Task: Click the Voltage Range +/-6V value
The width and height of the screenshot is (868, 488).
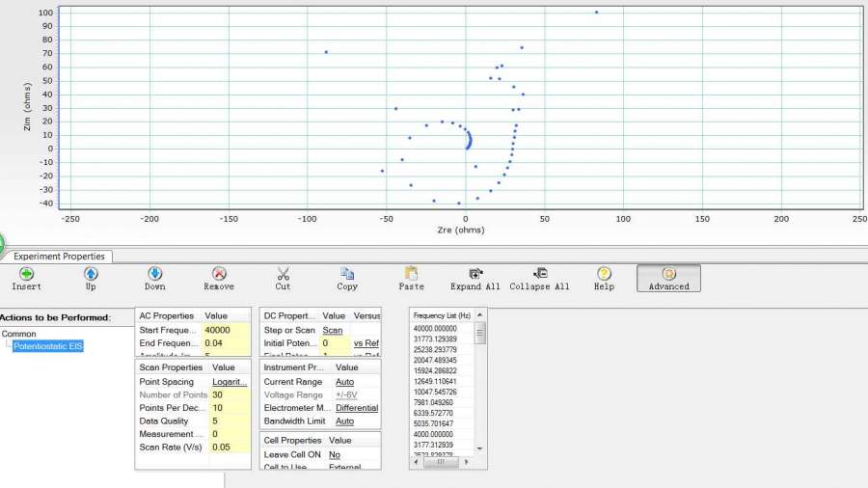Action: [x=346, y=395]
